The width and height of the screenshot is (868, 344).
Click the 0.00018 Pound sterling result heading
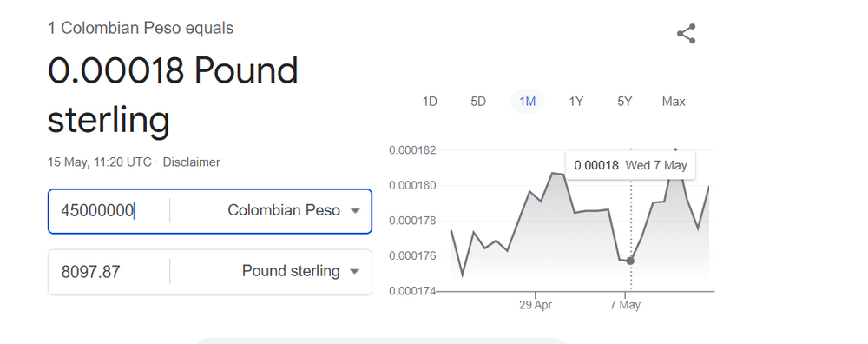click(173, 96)
